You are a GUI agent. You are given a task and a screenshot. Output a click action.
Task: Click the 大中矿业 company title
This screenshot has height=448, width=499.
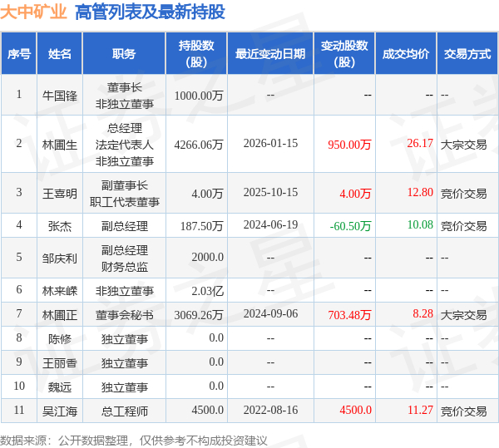[33, 12]
